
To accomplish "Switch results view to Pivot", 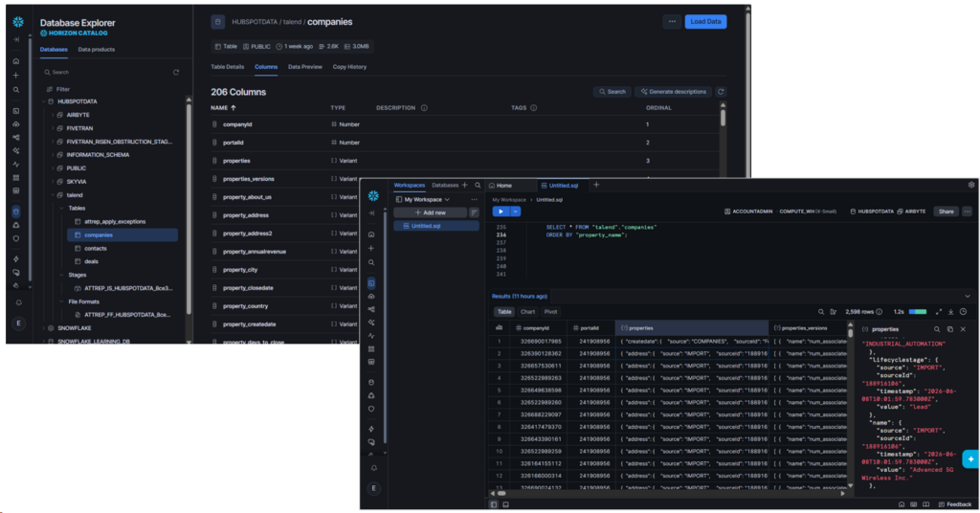I will tap(550, 312).
